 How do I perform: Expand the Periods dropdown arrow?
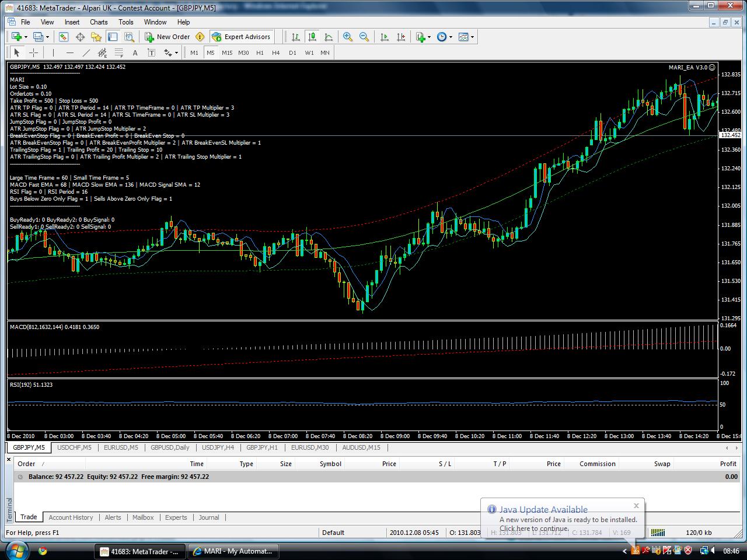(451, 37)
